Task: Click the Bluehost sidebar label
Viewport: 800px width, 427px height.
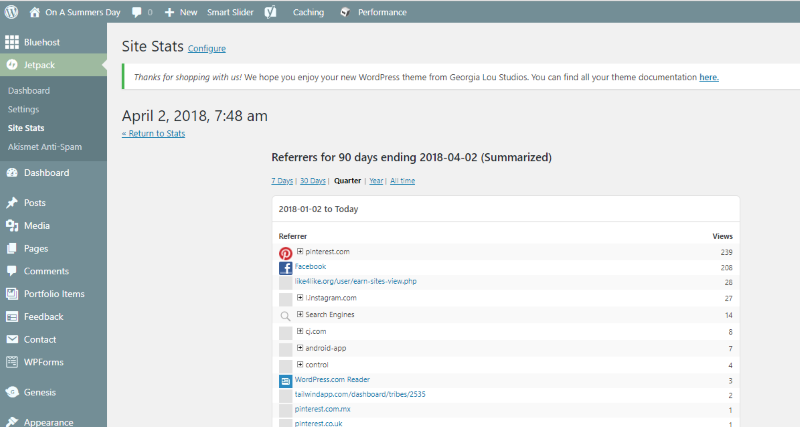Action: coord(42,42)
